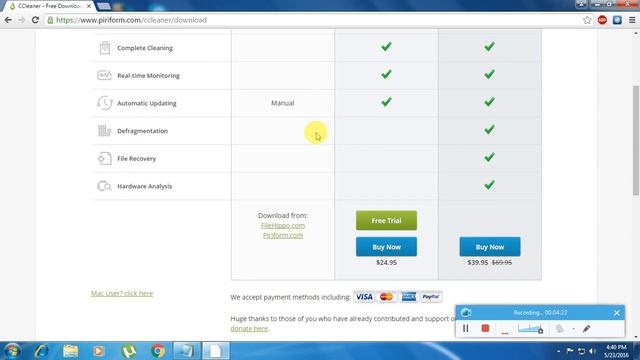Click the Action Center flag icon
Viewport: 640px width, 360px height.
[x=570, y=351]
